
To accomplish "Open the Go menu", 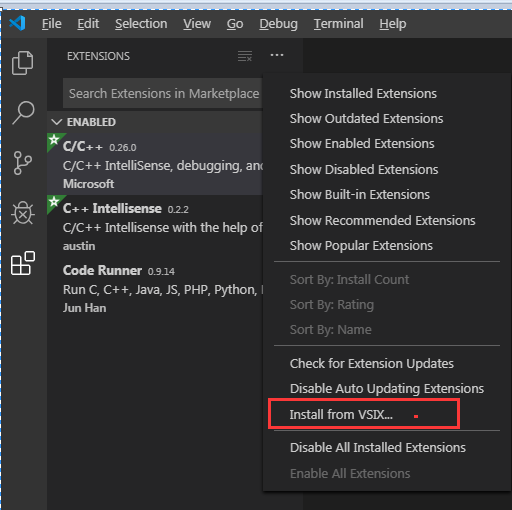I will coord(235,24).
